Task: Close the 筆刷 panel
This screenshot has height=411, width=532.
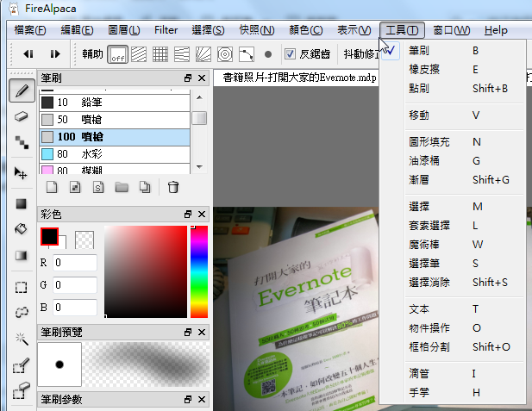Action: pyautogui.click(x=202, y=78)
